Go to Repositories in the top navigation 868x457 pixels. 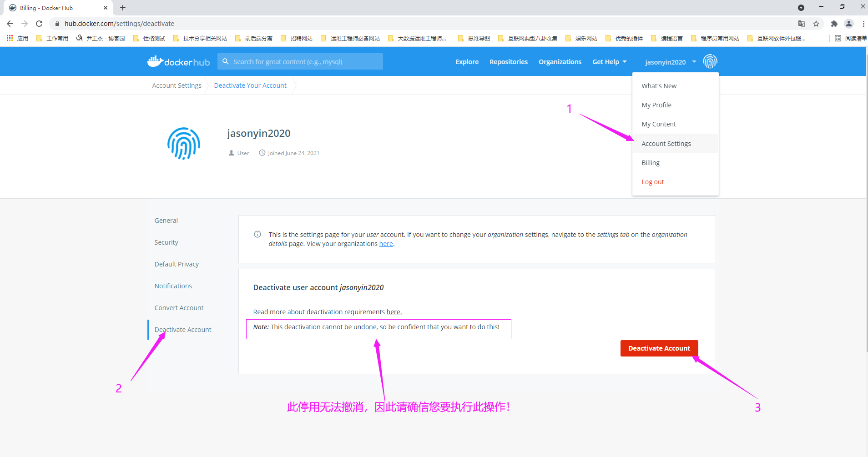point(508,62)
